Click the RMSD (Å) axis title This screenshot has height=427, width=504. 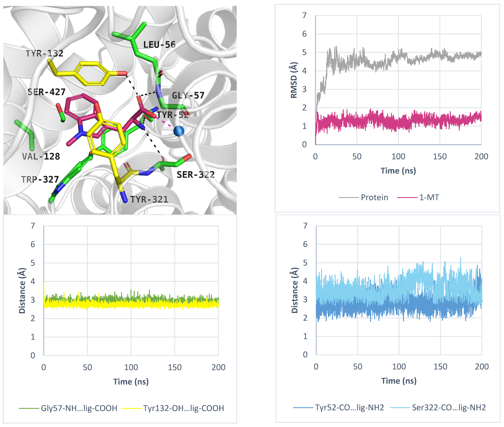click(x=294, y=80)
